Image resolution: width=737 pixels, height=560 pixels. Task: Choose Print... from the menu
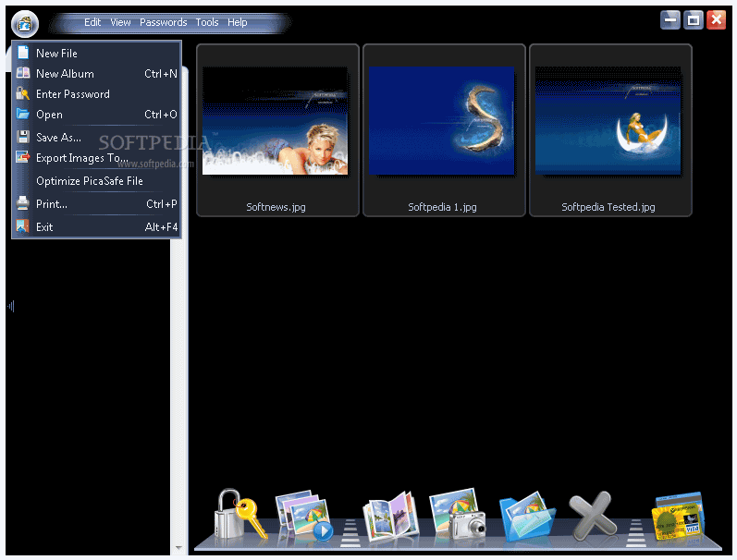(x=96, y=204)
